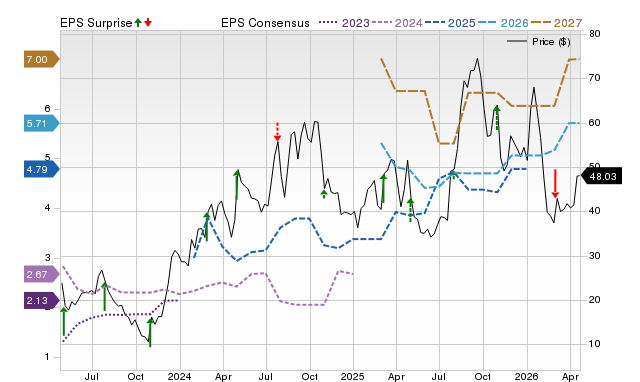640x382 pixels.
Task: Click the solid red surprise arrow in 2026
Action: click(x=555, y=184)
